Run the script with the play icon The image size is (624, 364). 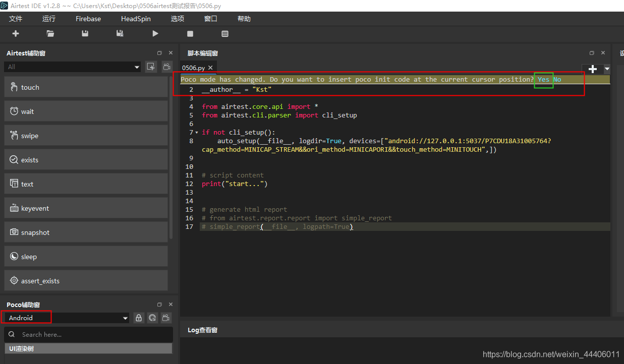(x=155, y=34)
